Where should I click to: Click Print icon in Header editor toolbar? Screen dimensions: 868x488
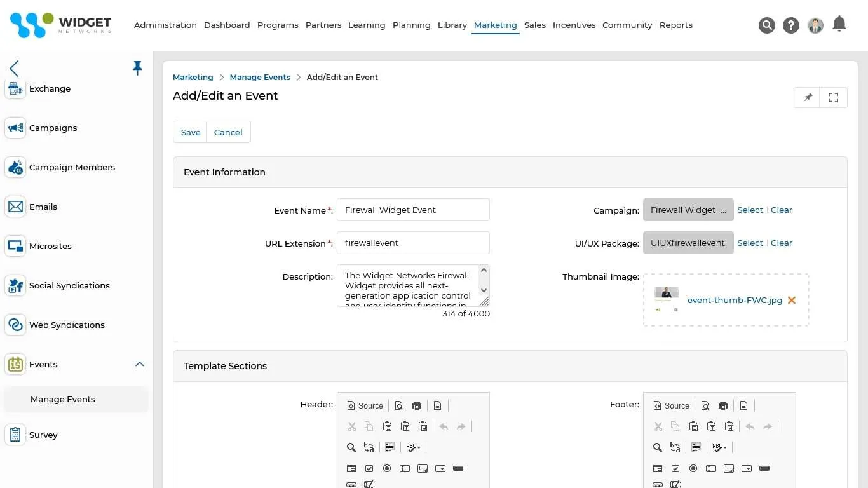coord(417,406)
